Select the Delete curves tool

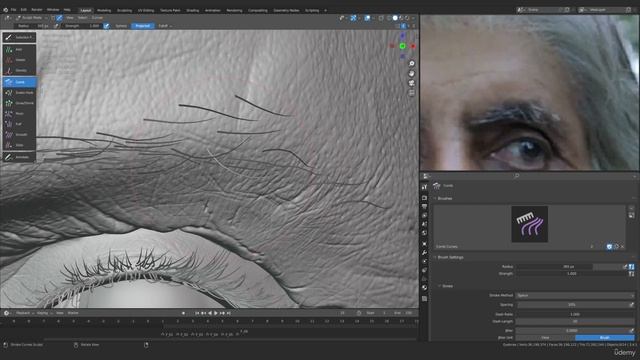[19, 60]
